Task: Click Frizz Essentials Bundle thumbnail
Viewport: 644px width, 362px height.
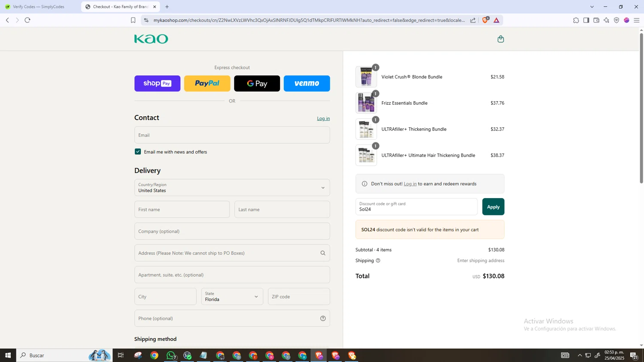Action: click(x=366, y=103)
